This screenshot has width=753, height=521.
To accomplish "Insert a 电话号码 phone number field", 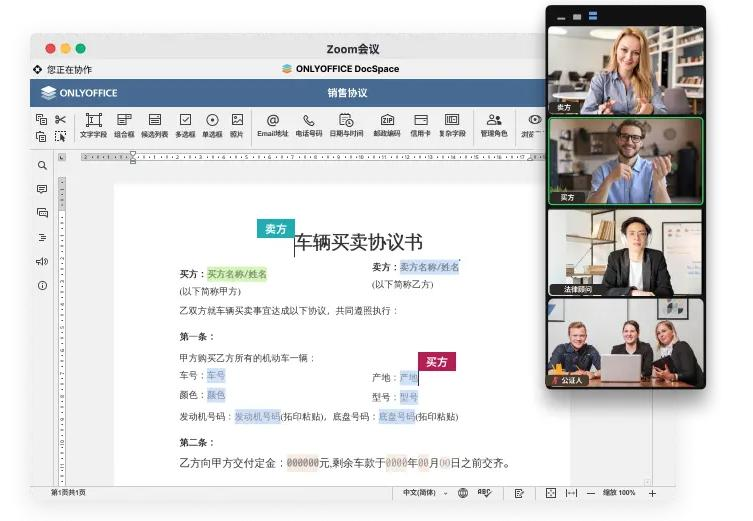I will pos(309,125).
